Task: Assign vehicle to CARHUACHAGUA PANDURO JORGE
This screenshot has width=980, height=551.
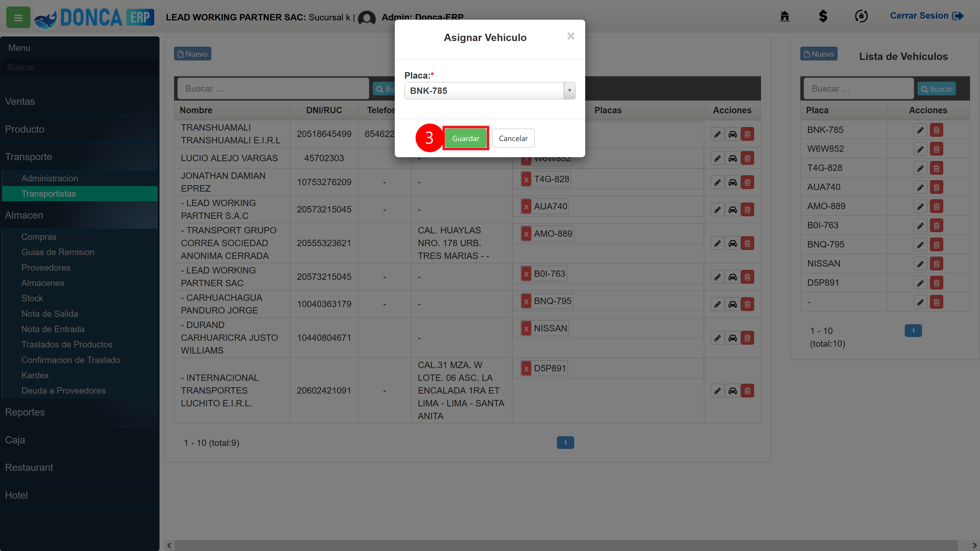Action: 732,304
